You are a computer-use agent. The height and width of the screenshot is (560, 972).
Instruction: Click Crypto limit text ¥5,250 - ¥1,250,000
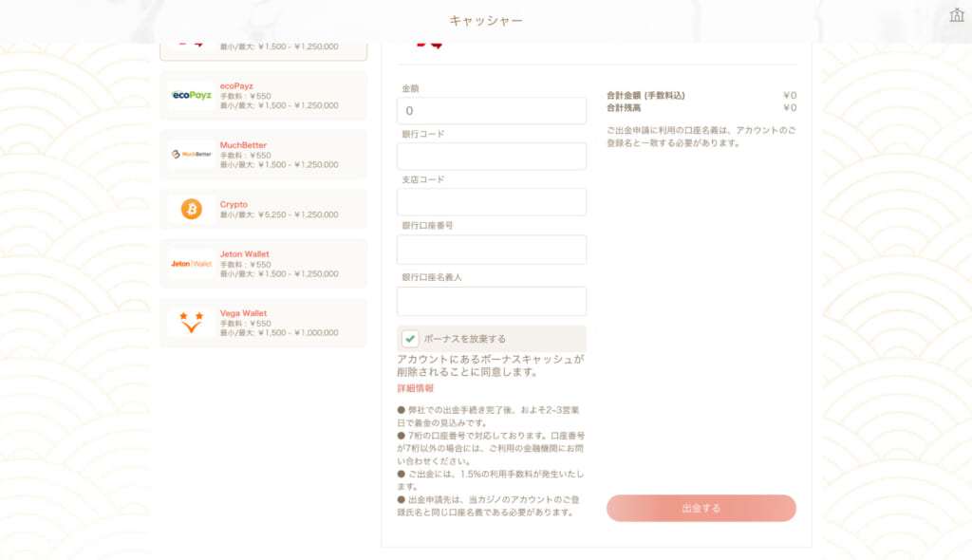tap(298, 215)
